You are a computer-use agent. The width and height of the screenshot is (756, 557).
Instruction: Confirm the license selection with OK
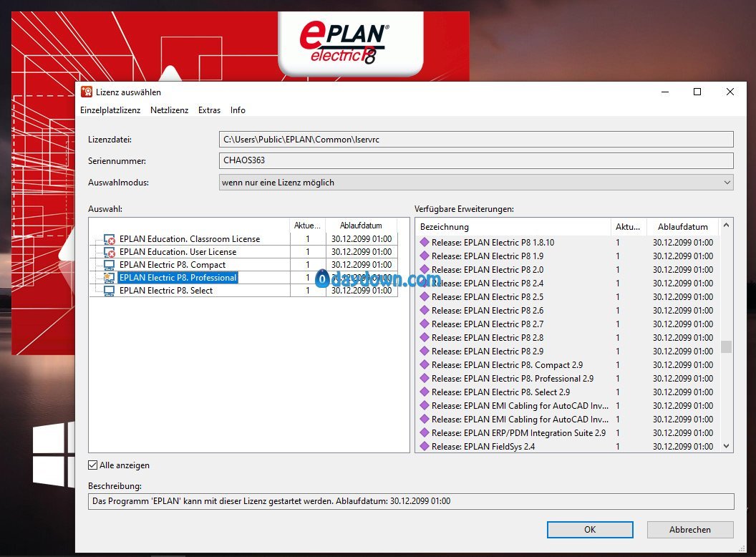coord(590,530)
